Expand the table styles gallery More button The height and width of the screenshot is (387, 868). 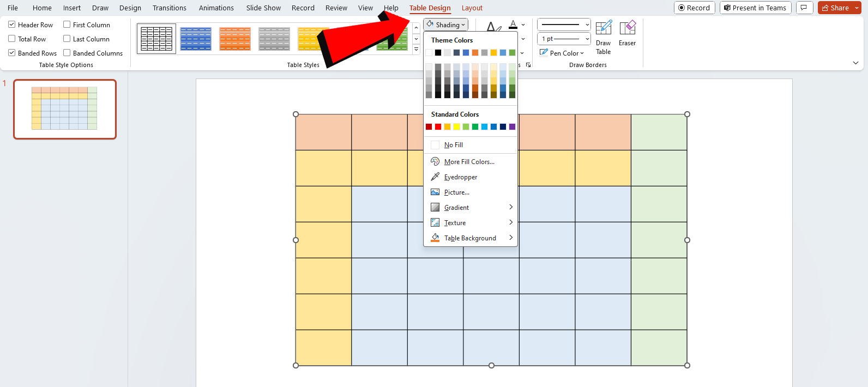416,49
